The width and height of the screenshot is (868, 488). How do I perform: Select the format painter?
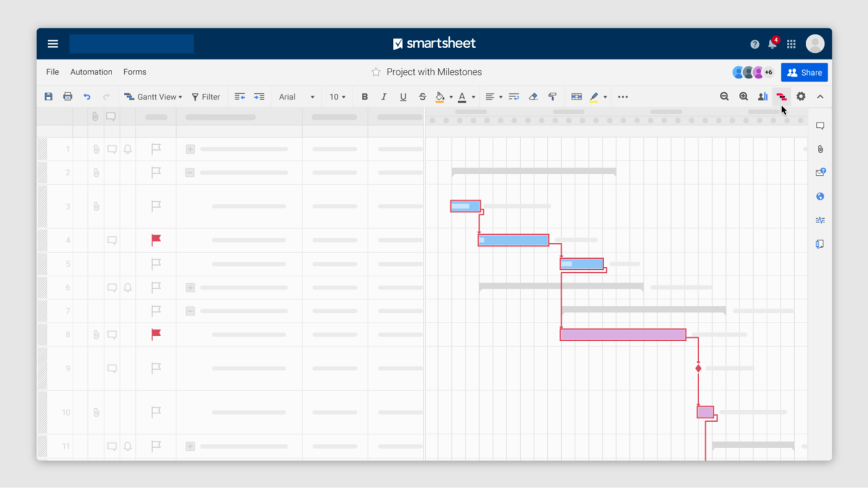(x=552, y=97)
